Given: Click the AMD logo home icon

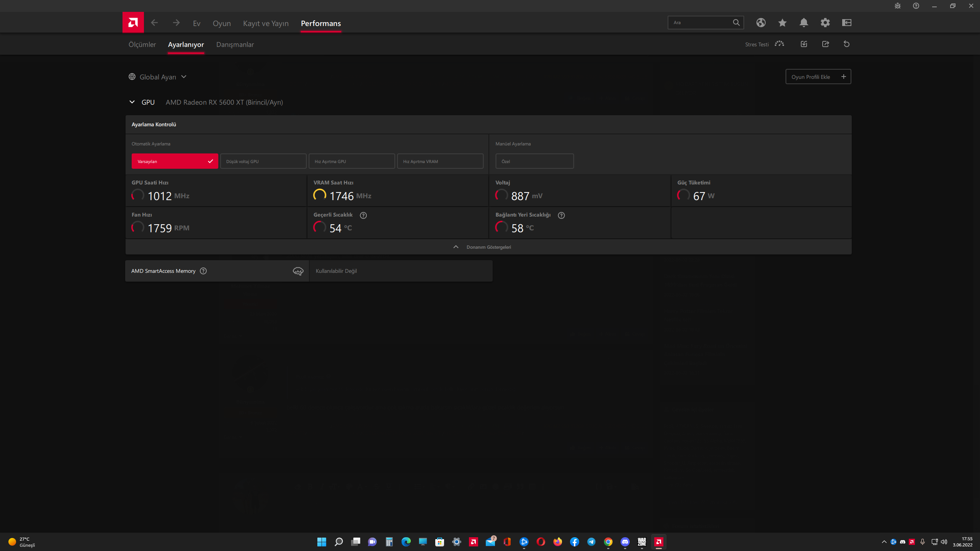Looking at the screenshot, I should (133, 23).
